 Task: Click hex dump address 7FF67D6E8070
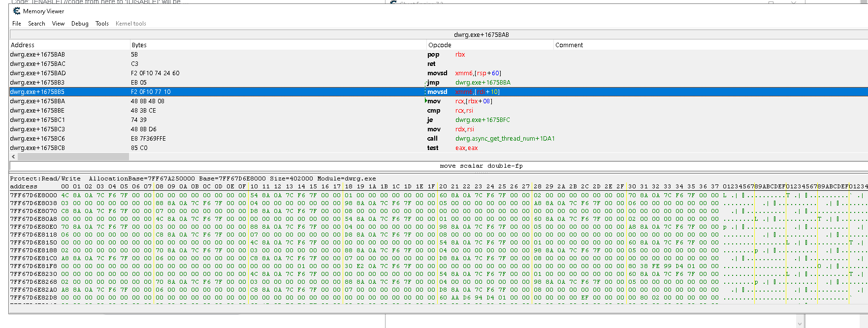(33, 211)
